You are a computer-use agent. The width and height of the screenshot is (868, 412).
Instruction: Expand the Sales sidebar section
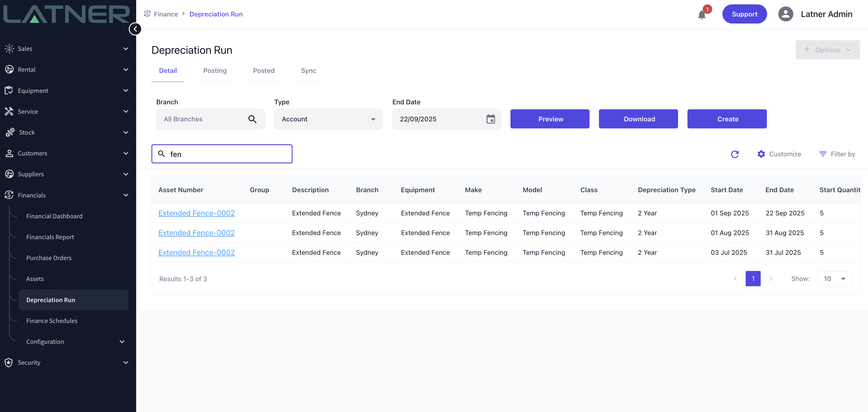(126, 48)
